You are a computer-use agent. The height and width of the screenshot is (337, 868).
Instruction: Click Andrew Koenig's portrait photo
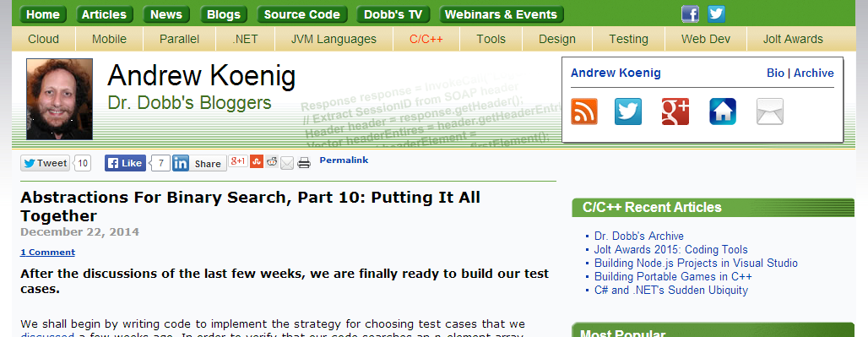click(60, 99)
